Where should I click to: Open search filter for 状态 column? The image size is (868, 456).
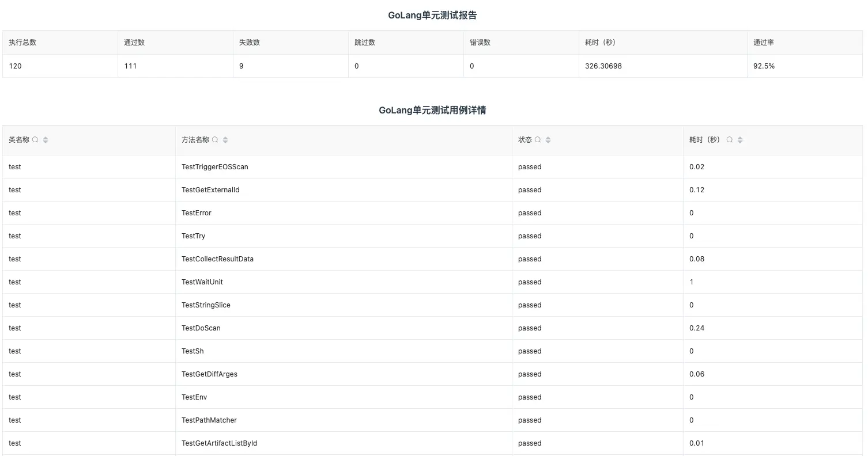tap(538, 140)
